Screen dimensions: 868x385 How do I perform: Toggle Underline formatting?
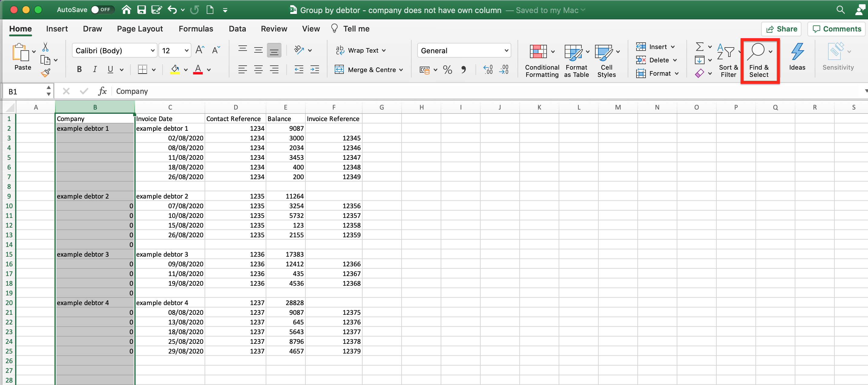click(110, 69)
